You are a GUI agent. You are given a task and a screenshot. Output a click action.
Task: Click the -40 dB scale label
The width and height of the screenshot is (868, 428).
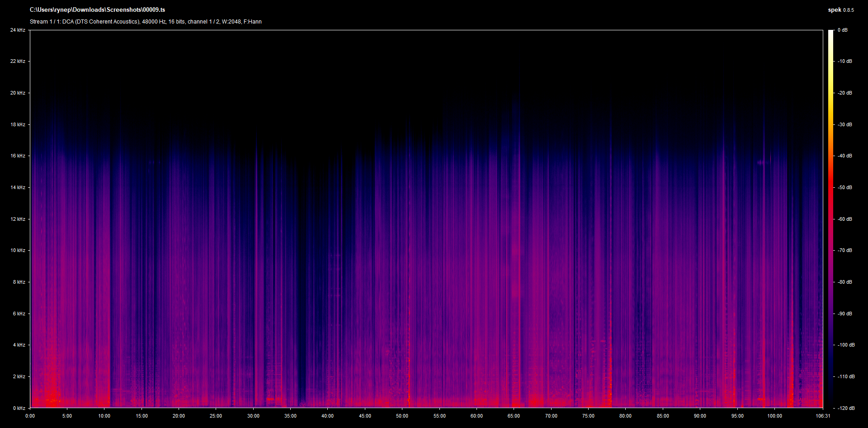click(x=845, y=156)
